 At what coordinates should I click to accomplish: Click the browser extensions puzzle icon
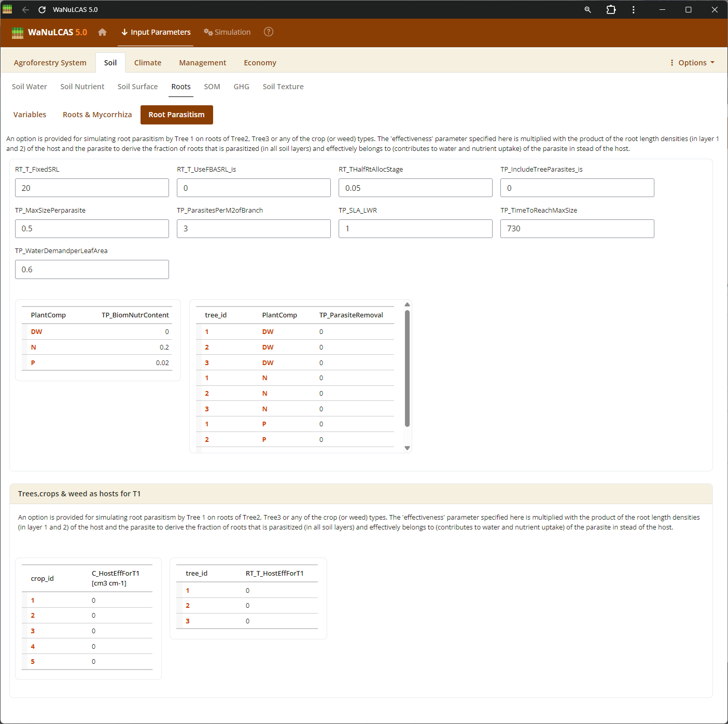(611, 10)
